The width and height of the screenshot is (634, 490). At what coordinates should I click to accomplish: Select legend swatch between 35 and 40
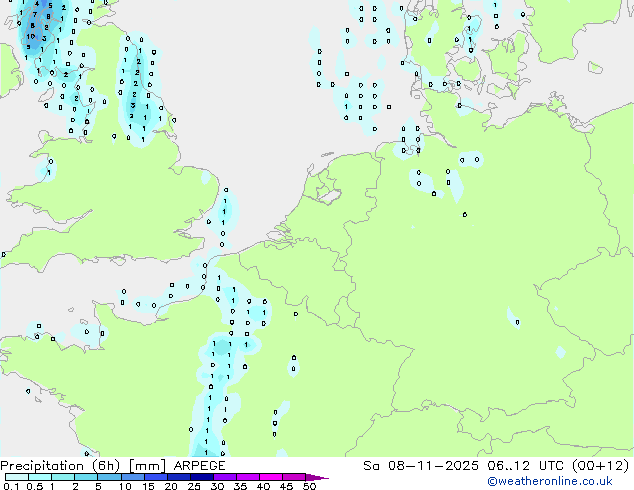click(x=247, y=477)
